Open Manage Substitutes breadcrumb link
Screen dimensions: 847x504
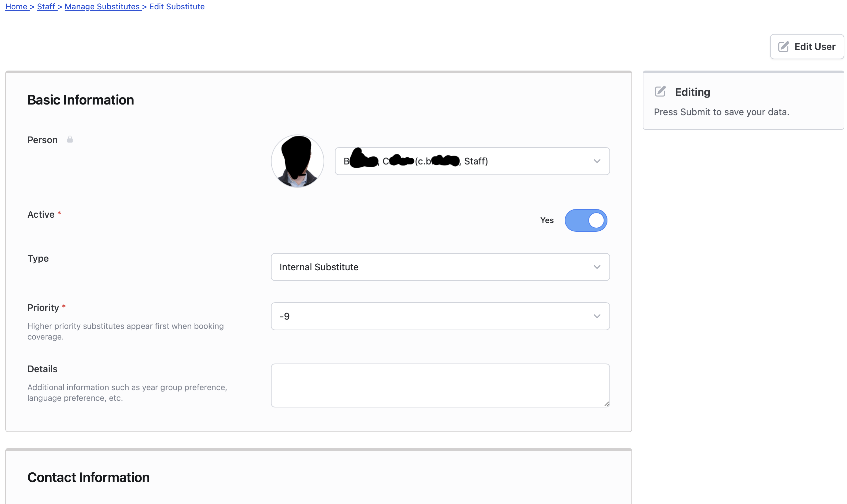point(102,6)
